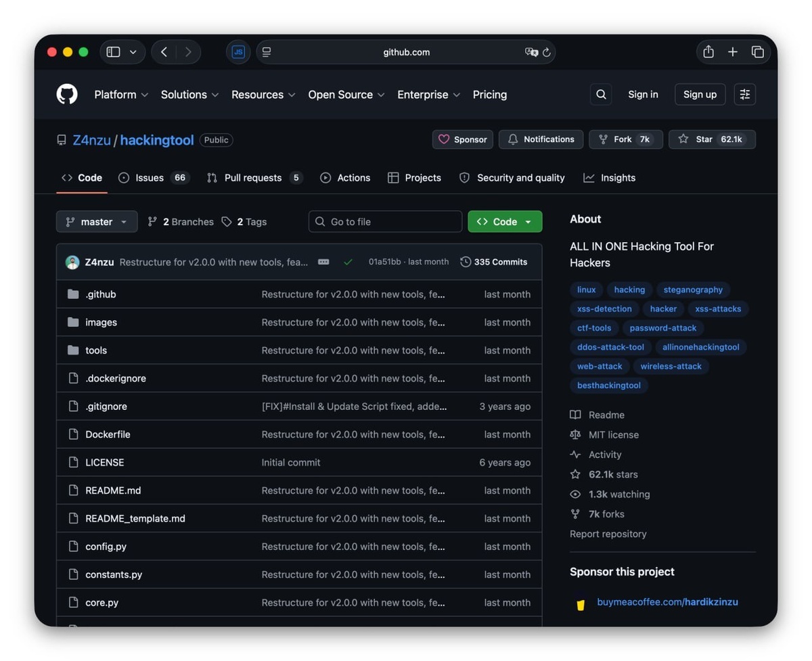Expand the master branch dropdown

[x=97, y=221]
